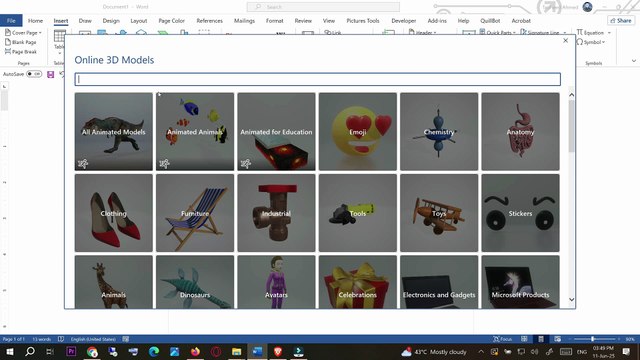
Task: Open the Electronics and Gadgets category
Action: (x=439, y=282)
